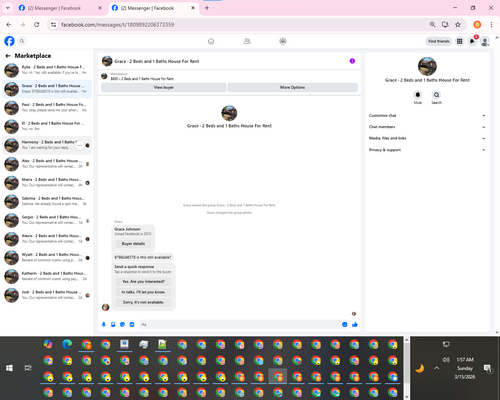Image resolution: width=500 pixels, height=400 pixels.
Task: Click the Chrome profile avatar icon
Action: pyautogui.click(x=477, y=24)
